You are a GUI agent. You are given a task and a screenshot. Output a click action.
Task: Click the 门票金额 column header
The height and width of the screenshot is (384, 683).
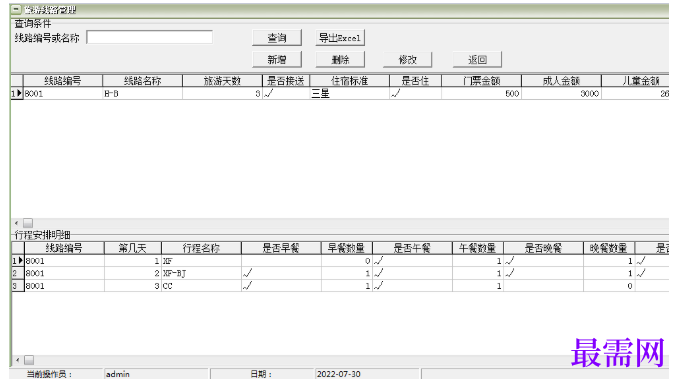tap(481, 81)
